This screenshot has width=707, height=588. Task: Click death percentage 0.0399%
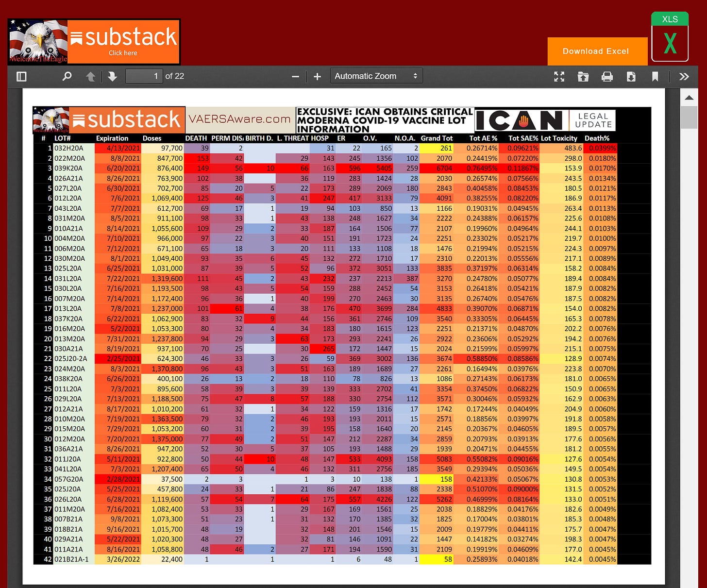pos(603,148)
